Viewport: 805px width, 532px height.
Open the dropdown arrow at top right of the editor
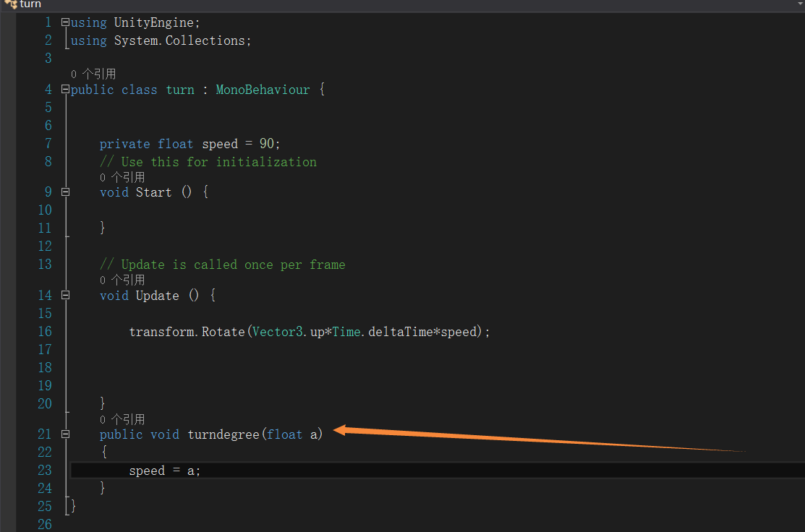(801, 4)
